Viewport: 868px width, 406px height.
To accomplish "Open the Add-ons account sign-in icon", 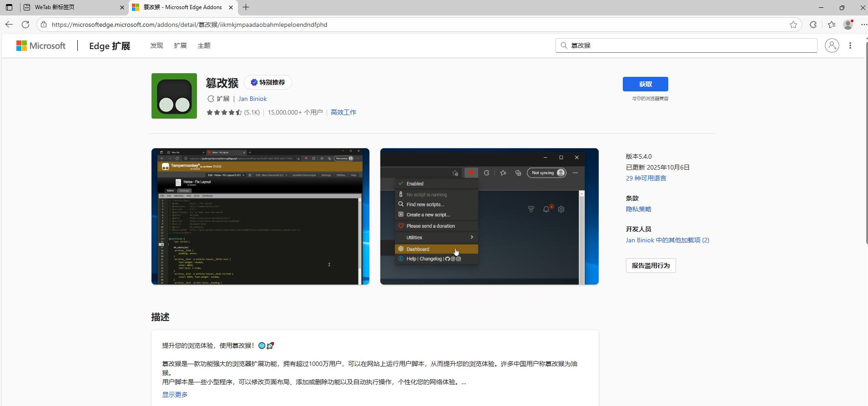I will point(832,45).
